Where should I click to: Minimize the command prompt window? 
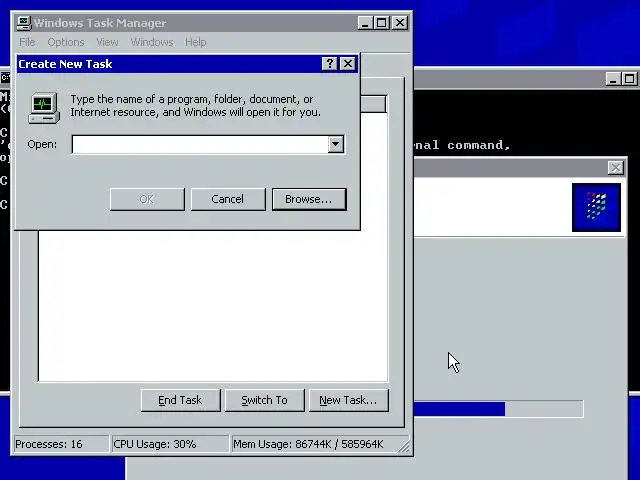point(613,79)
